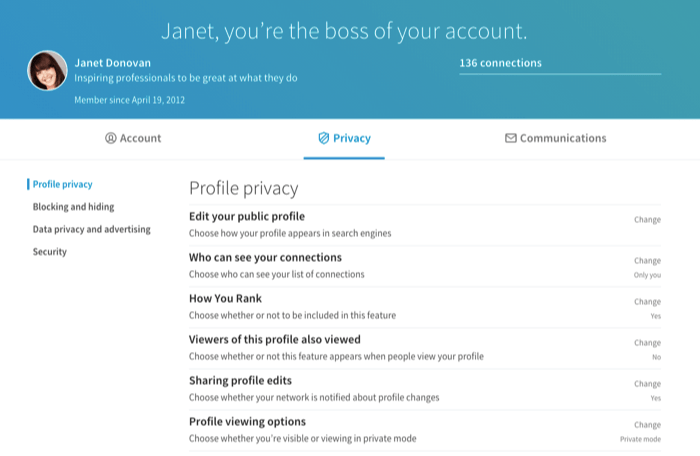The width and height of the screenshot is (700, 456).
Task: Click the 136 connections link
Action: click(x=500, y=63)
